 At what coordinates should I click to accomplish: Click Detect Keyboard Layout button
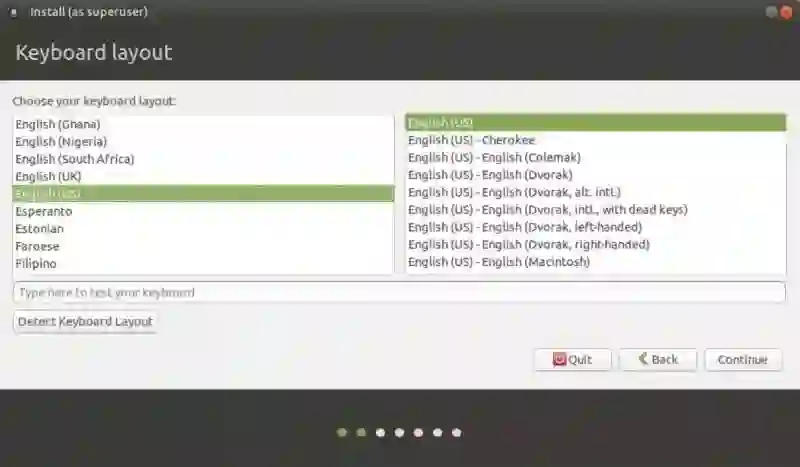click(85, 322)
